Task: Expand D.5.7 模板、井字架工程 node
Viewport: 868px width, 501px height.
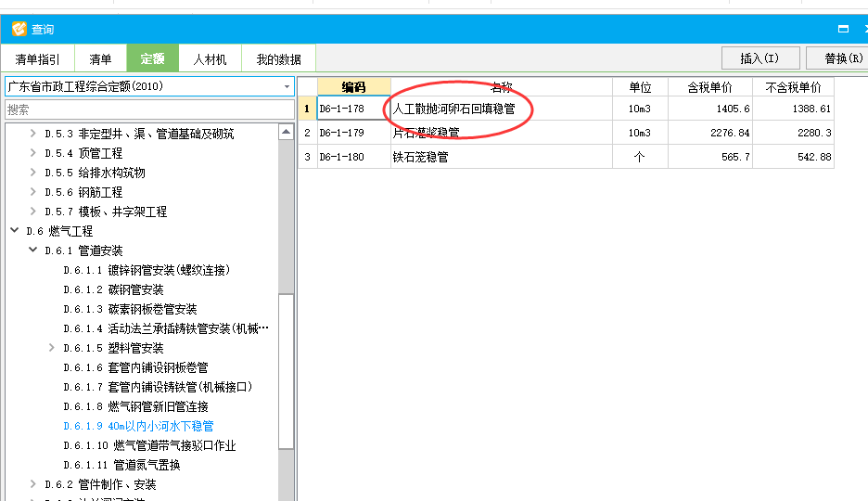Action: point(32,211)
